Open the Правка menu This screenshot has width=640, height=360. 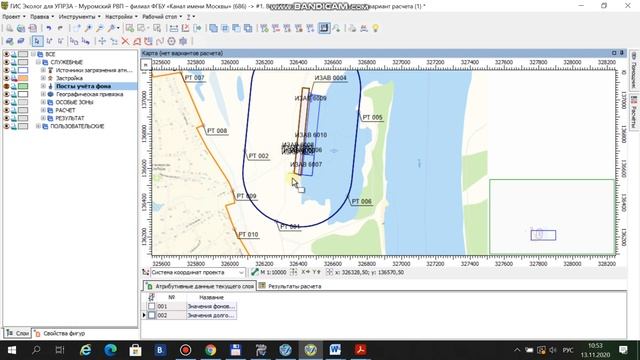(42, 17)
